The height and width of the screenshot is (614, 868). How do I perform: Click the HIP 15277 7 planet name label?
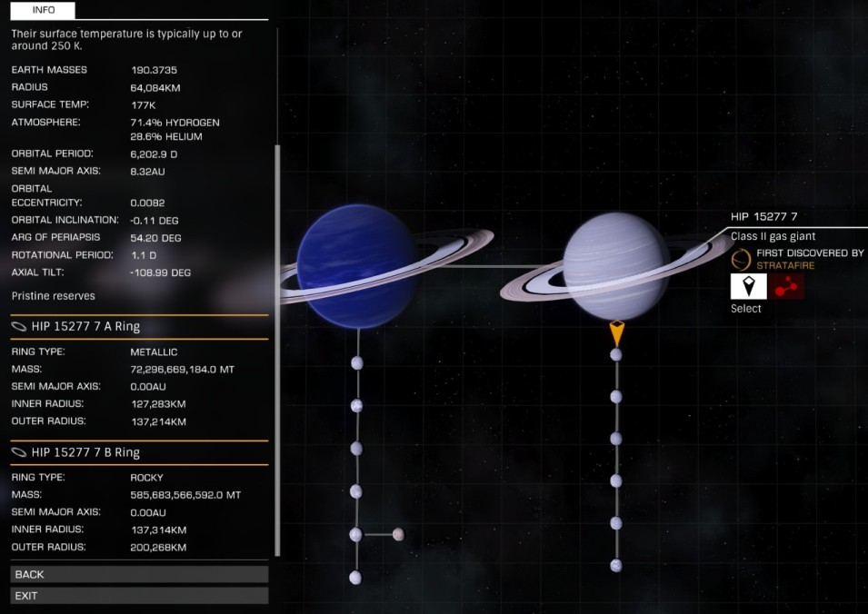coord(763,216)
